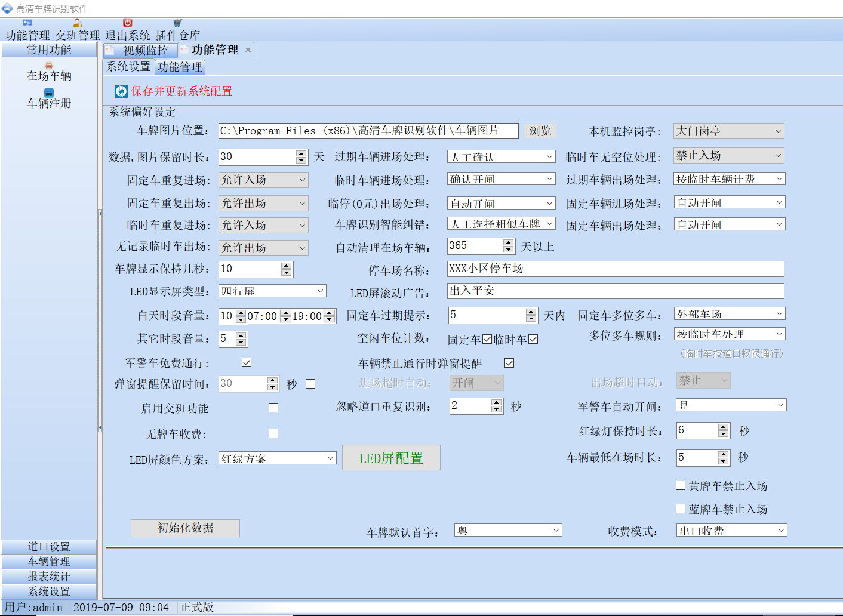Image resolution: width=843 pixels, height=616 pixels.
Task: Open 系统设置 sidebar section
Action: [x=49, y=592]
